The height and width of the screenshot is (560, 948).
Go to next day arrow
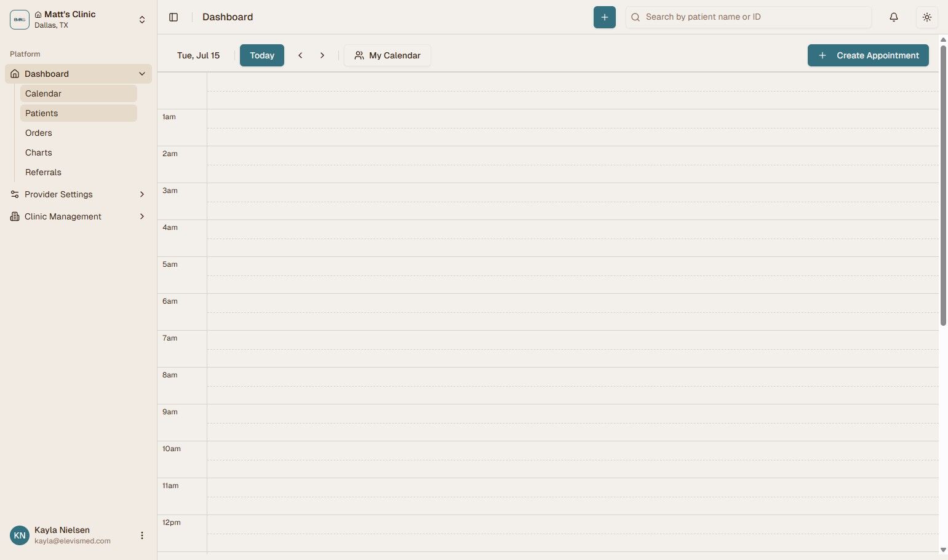click(322, 55)
